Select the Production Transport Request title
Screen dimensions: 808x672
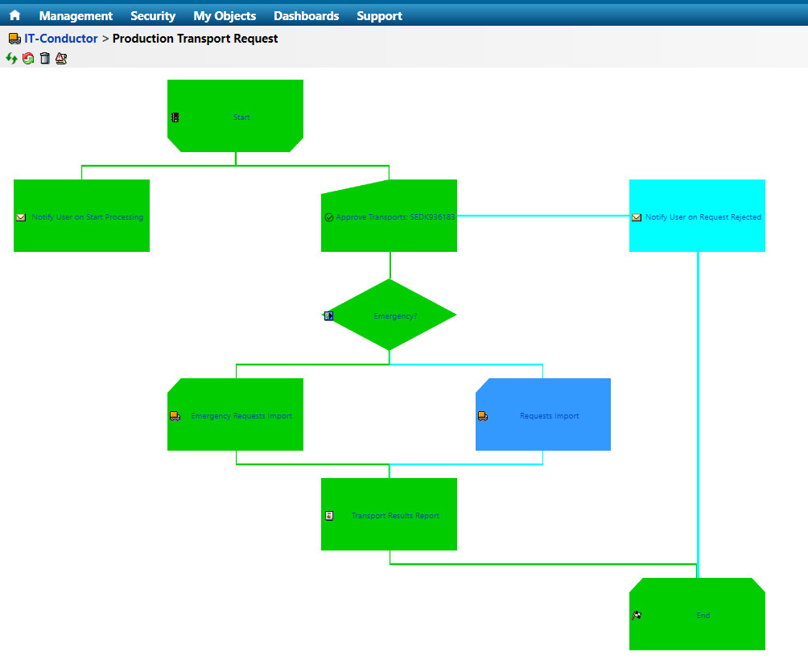coord(195,39)
